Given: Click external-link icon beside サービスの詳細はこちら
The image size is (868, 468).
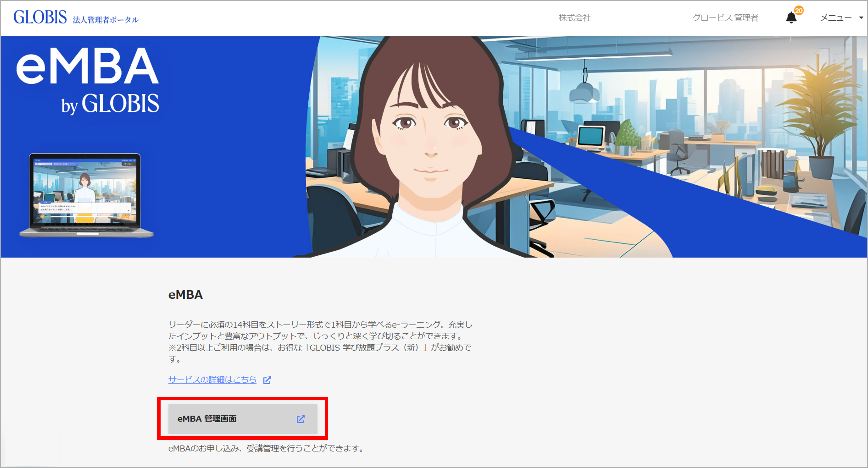Looking at the screenshot, I should tap(267, 380).
